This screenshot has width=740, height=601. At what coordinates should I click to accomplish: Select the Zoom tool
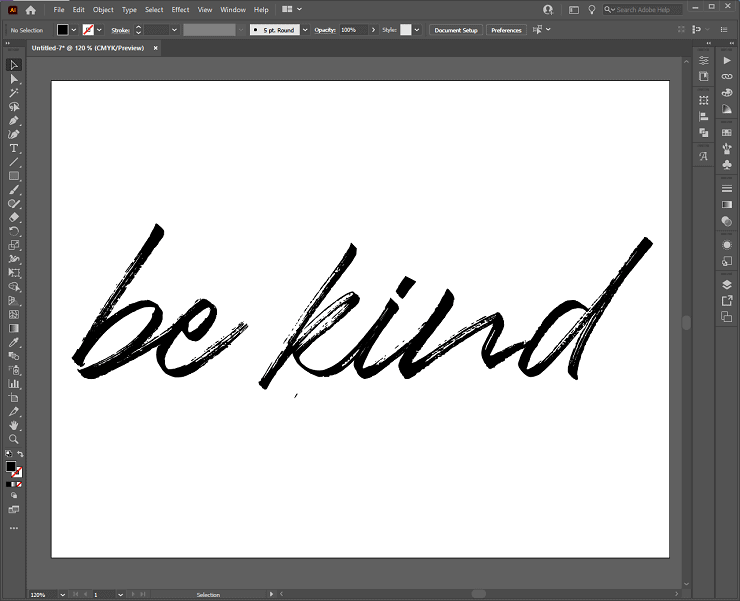pos(14,439)
